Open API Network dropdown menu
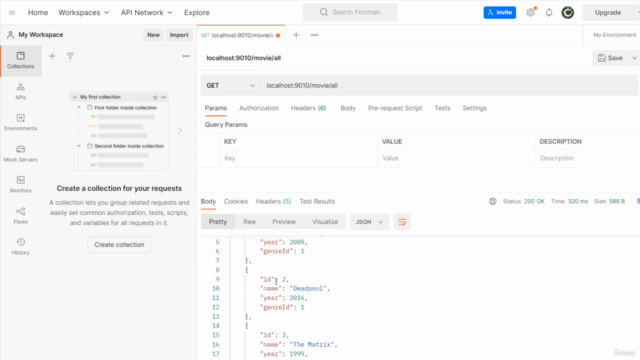The width and height of the screenshot is (640, 360). (x=146, y=13)
